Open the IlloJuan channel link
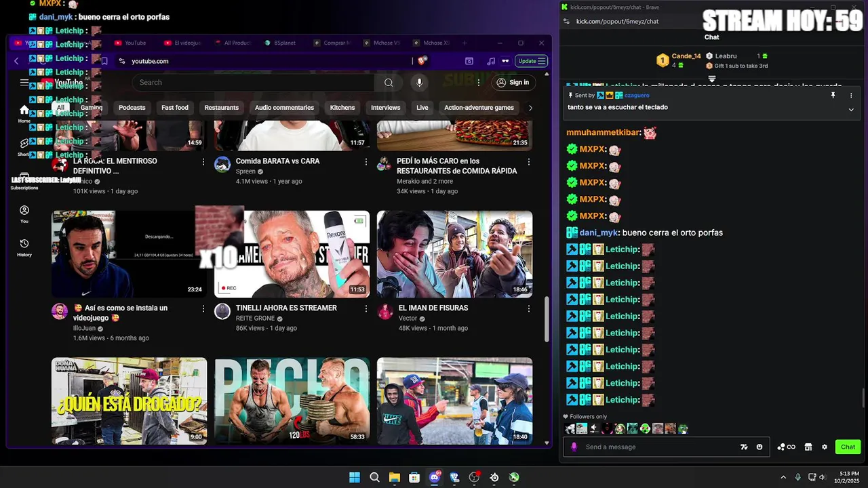868x488 pixels. (x=84, y=329)
